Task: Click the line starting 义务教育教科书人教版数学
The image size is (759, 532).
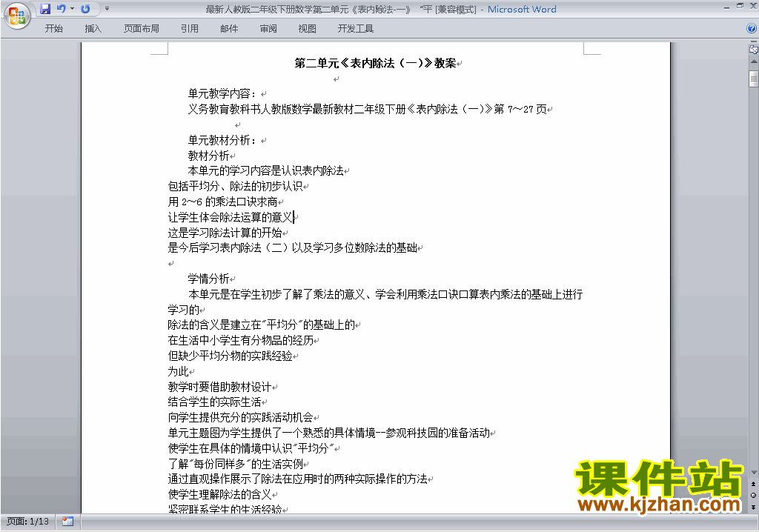Action: [x=368, y=109]
